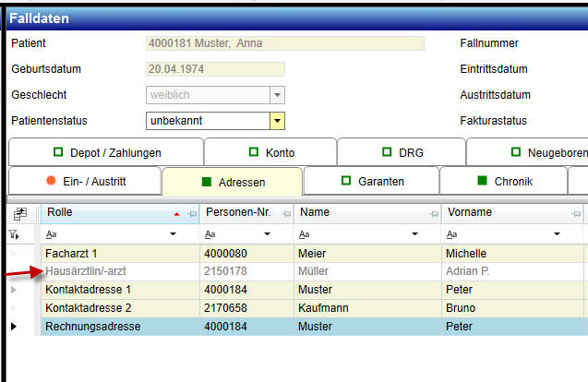Screen dimensions: 588x382
Task: Click the Aa filter operator in Vorname column
Action: (452, 234)
